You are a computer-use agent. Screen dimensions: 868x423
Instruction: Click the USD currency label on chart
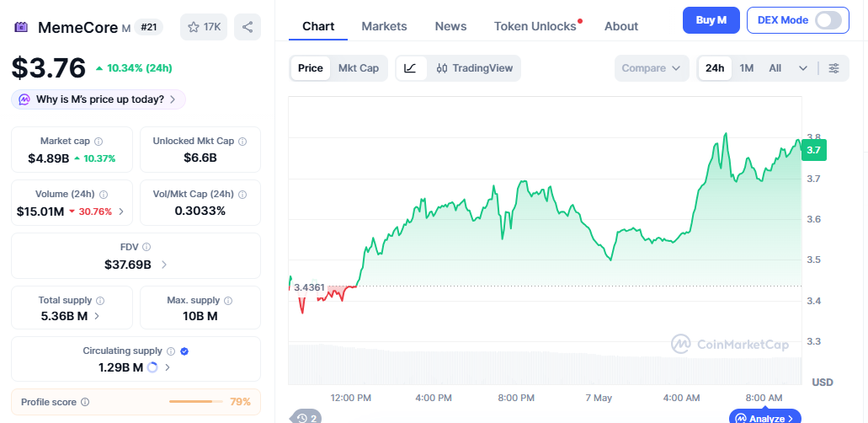pyautogui.click(x=822, y=383)
